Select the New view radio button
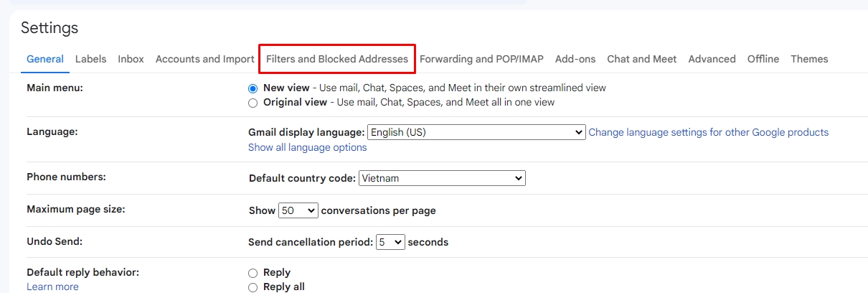868x293 pixels. point(253,88)
